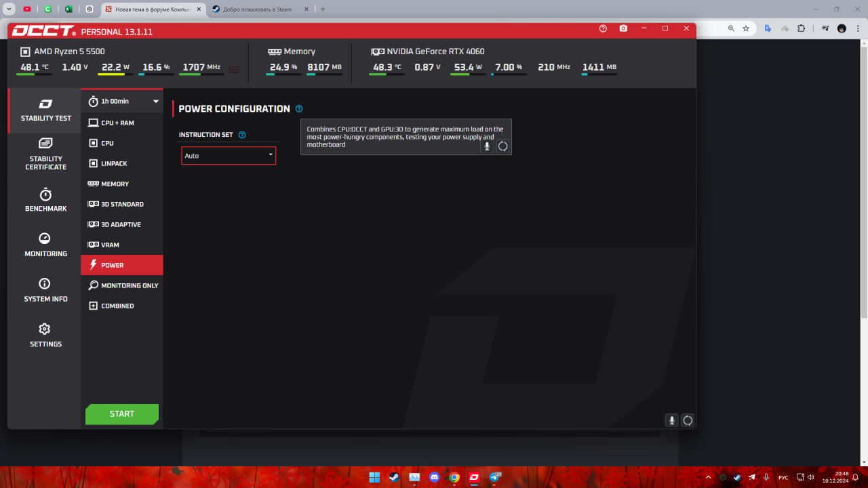The height and width of the screenshot is (488, 868).
Task: Pick the 3D Standard test
Action: (122, 204)
